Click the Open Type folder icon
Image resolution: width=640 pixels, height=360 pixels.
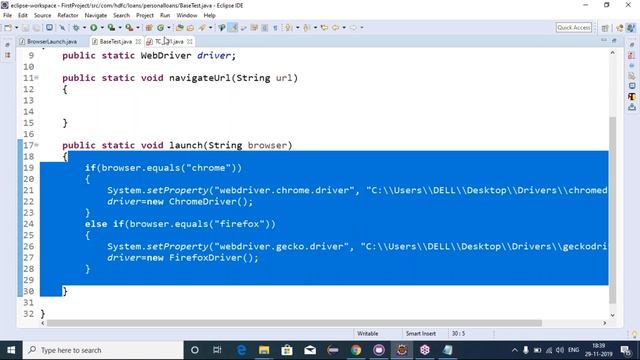pos(180,28)
